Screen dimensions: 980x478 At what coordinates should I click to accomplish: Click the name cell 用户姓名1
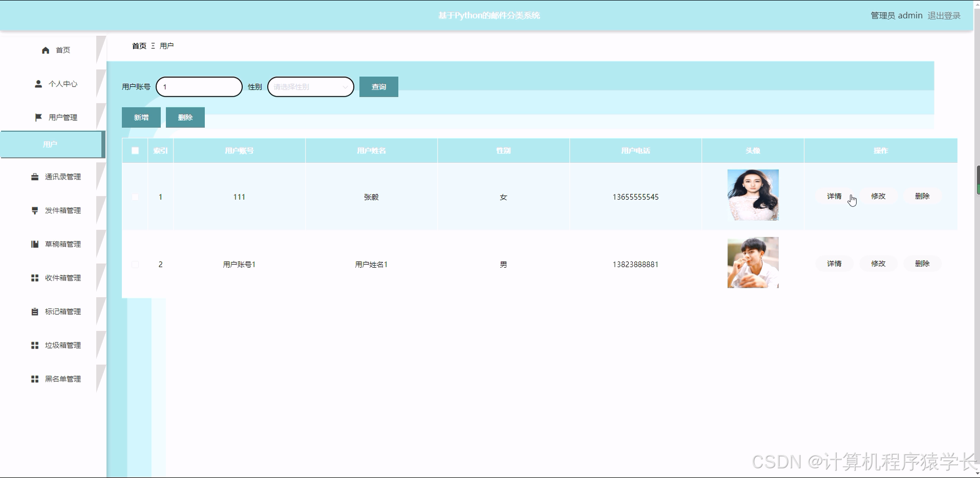371,265
